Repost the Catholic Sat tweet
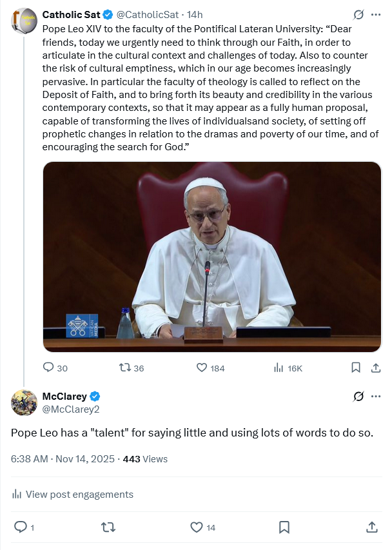Screen dimensions: 392x550 tap(125, 368)
